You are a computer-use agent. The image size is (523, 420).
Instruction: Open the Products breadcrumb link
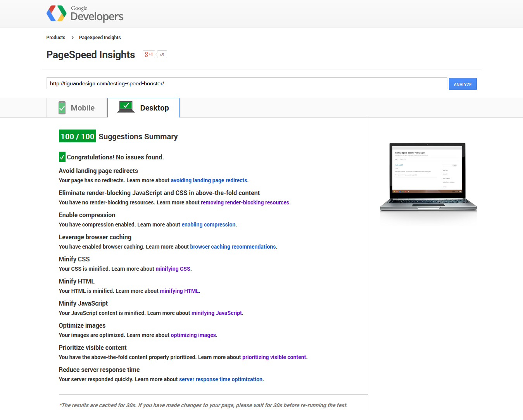click(56, 38)
